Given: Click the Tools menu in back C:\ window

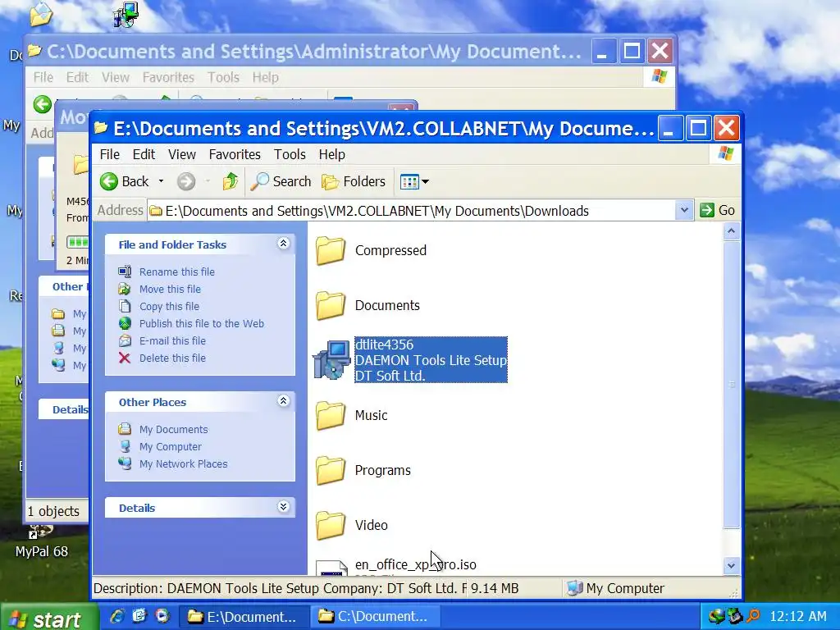Looking at the screenshot, I should 223,77.
